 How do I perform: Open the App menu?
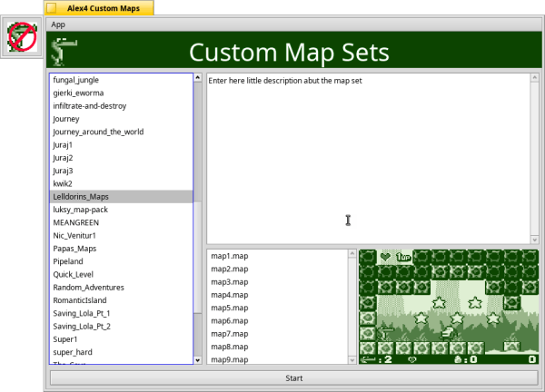tap(58, 24)
